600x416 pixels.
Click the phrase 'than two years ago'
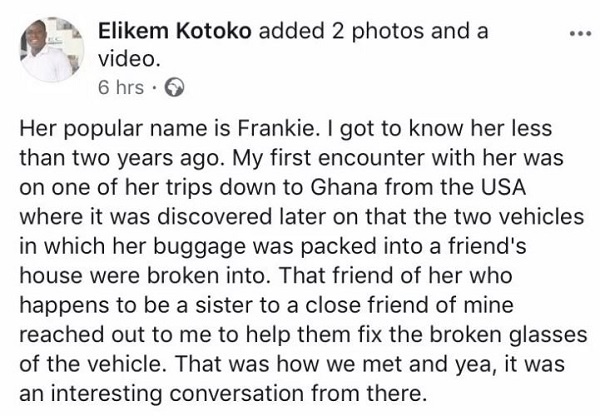pyautogui.click(x=122, y=158)
